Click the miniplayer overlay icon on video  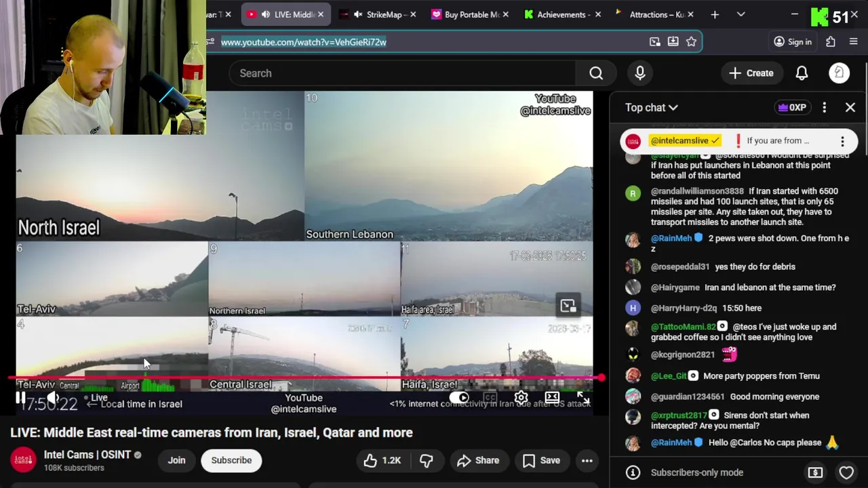(x=568, y=305)
